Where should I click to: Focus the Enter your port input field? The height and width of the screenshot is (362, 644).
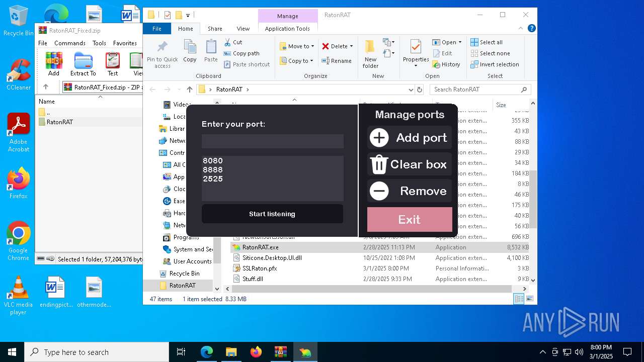coord(273,141)
